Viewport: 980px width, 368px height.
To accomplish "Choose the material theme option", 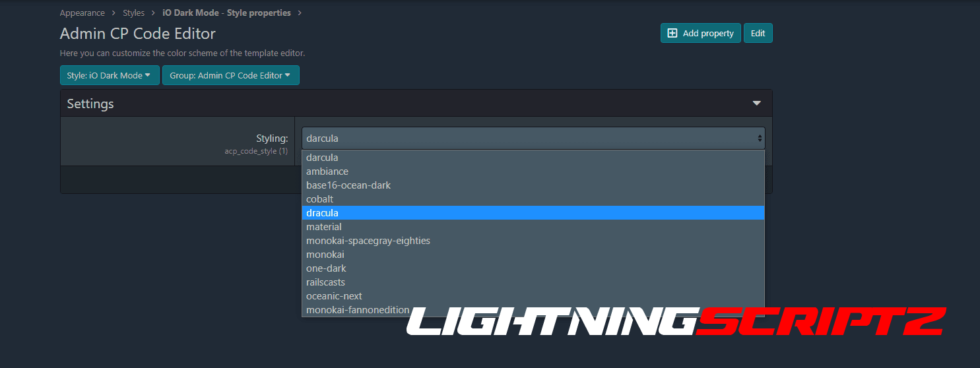I will coord(324,227).
